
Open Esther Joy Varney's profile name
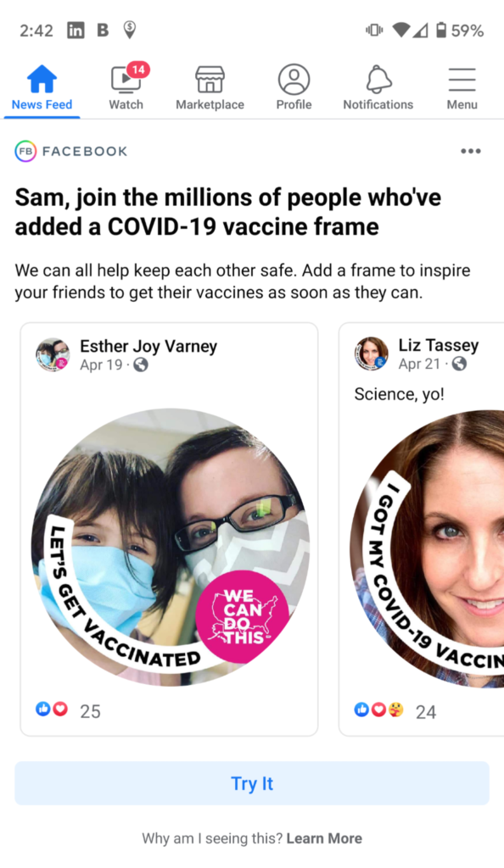click(148, 347)
